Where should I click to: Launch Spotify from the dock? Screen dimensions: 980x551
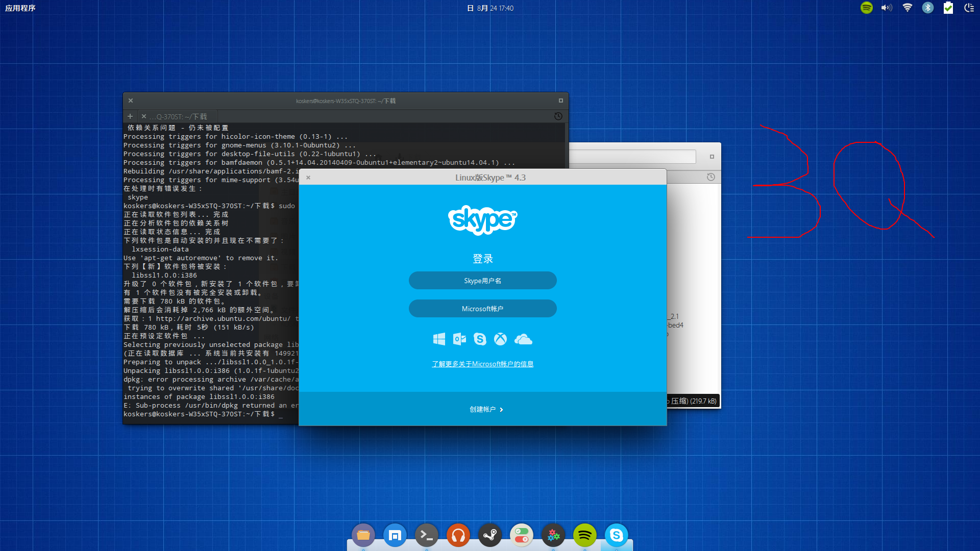(585, 535)
